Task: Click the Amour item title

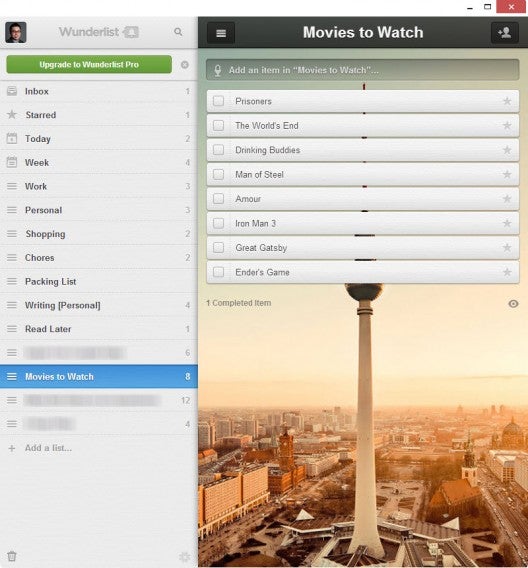Action: pyautogui.click(x=248, y=199)
